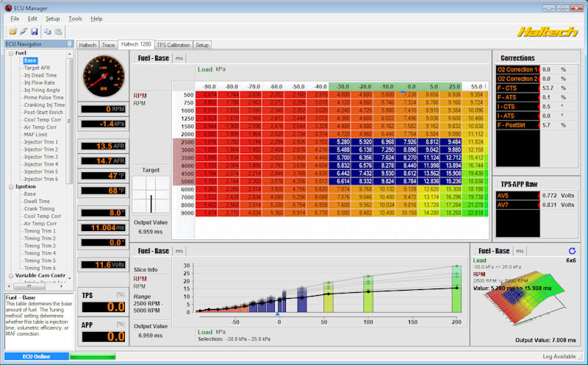588x365 pixels.
Task: Collapse the Variable Cam Control node
Action: tap(11, 276)
